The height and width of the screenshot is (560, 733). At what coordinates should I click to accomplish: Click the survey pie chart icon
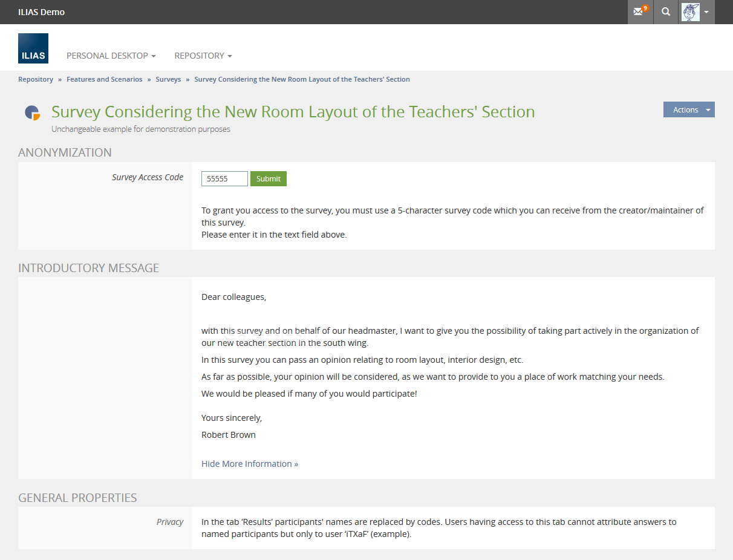coord(32,112)
